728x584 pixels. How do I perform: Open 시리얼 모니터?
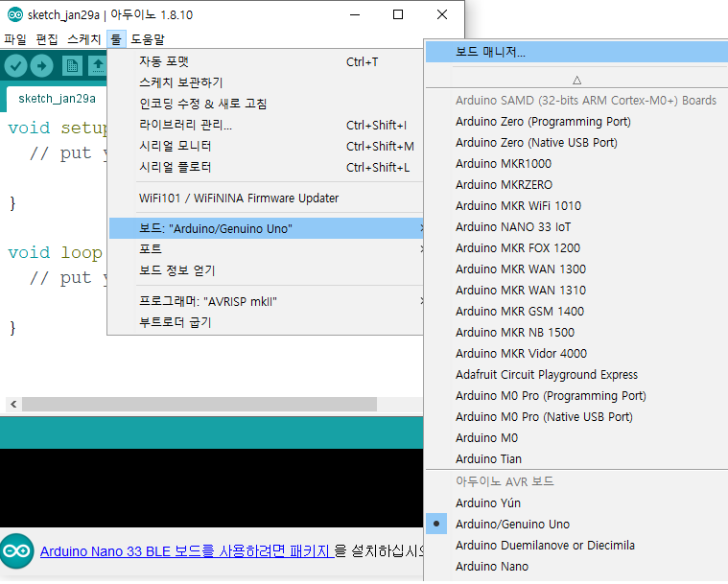tap(266, 146)
